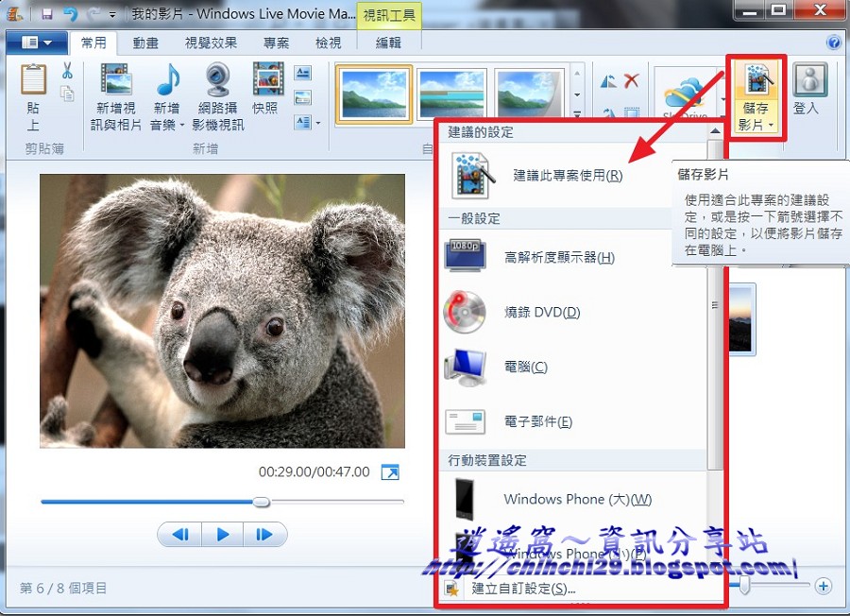Choose the Email (電子郵件) setting
850x616 pixels.
[x=572, y=421]
